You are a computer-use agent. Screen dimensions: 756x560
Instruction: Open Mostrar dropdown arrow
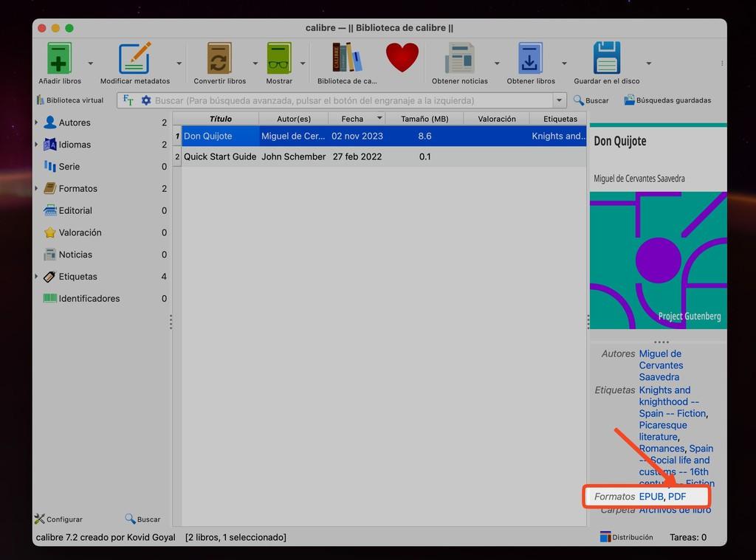click(x=303, y=63)
